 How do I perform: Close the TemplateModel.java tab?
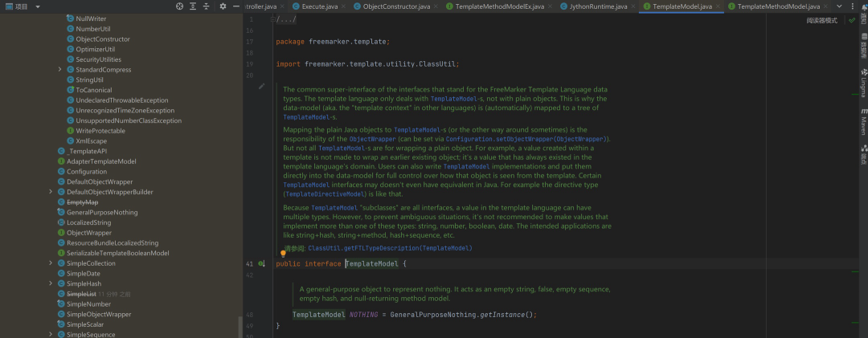[718, 6]
